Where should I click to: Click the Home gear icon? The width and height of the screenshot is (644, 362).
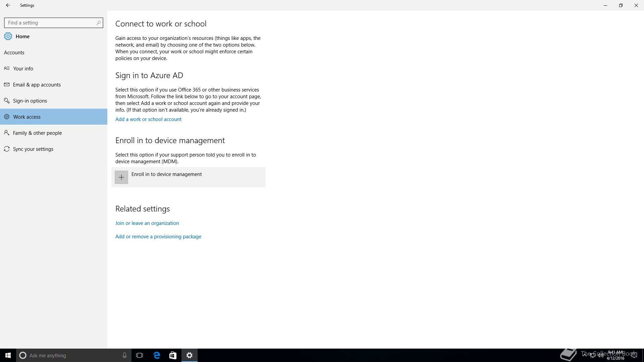8,36
